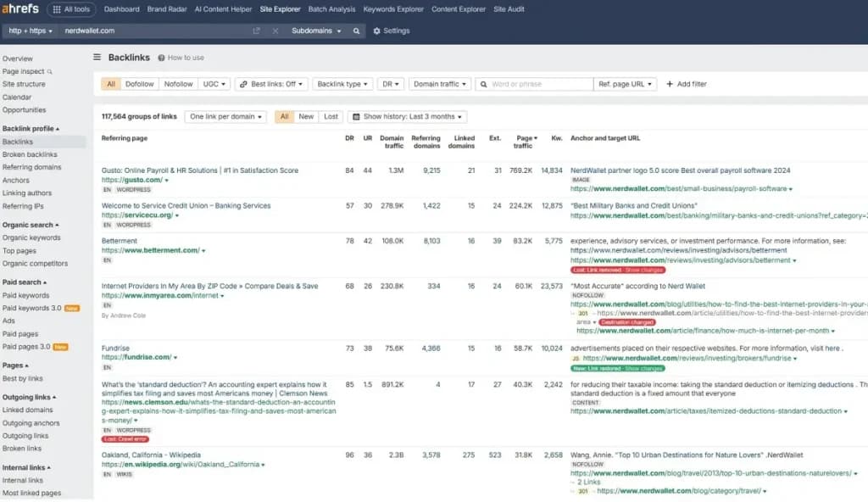
Task: Open the One link per domain dropdown
Action: point(225,117)
